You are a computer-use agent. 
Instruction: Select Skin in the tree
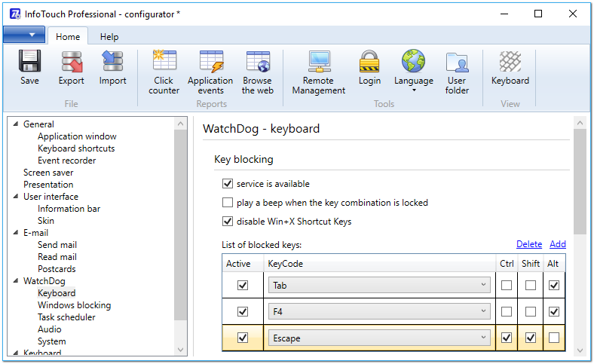(x=46, y=221)
